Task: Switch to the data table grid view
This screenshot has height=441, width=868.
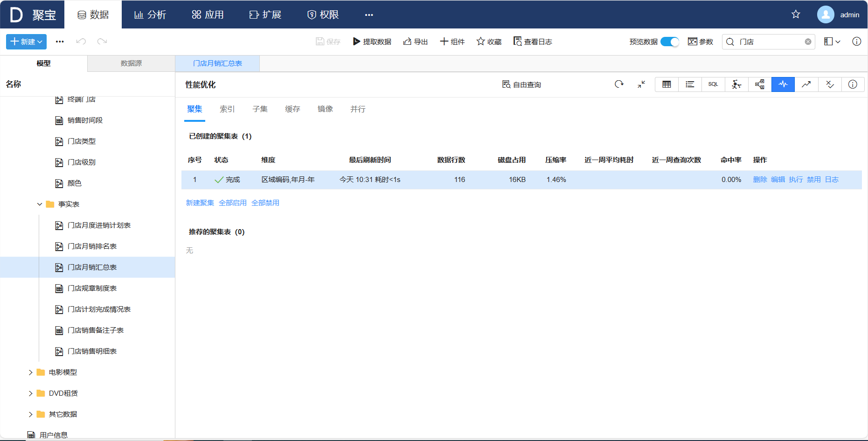Action: click(667, 84)
